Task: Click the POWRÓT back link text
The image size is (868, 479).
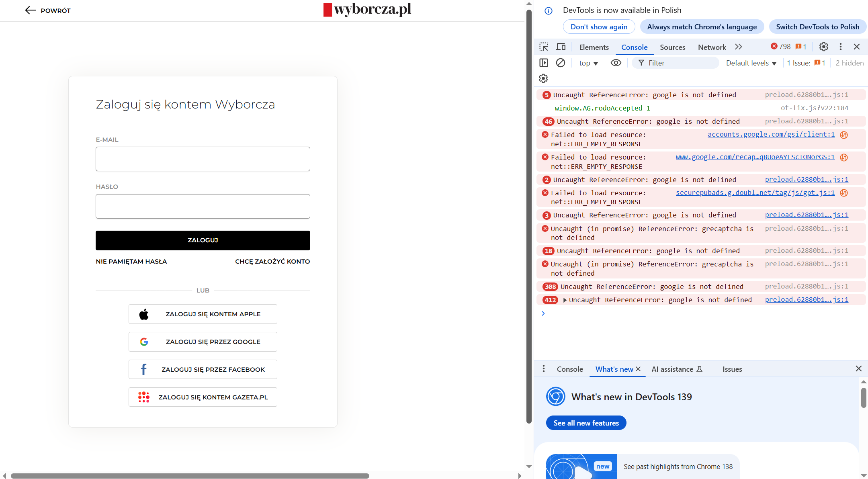Action: click(x=56, y=11)
